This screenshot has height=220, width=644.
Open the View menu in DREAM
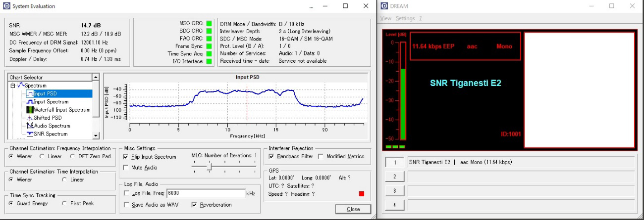(385, 18)
